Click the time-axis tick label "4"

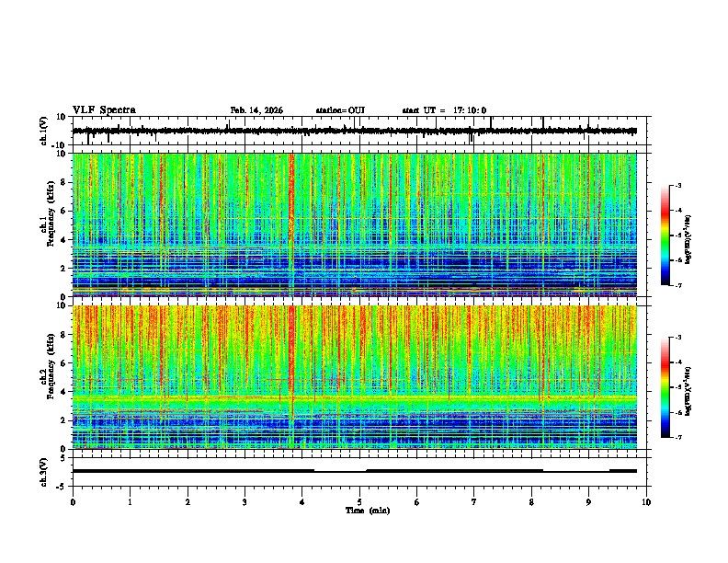point(302,502)
